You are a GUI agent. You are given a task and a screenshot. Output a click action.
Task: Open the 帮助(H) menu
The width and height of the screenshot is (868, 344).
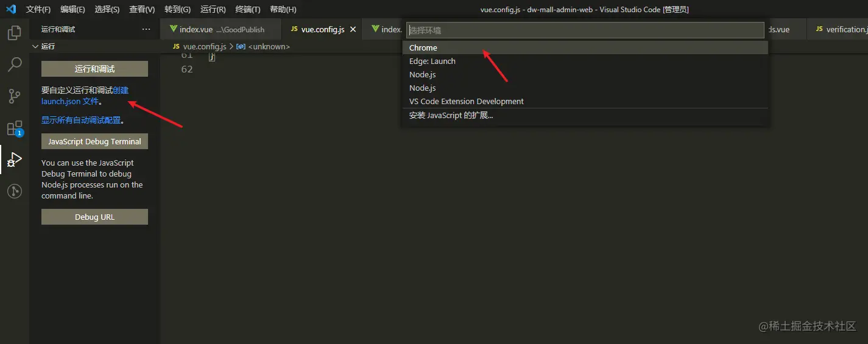click(283, 10)
